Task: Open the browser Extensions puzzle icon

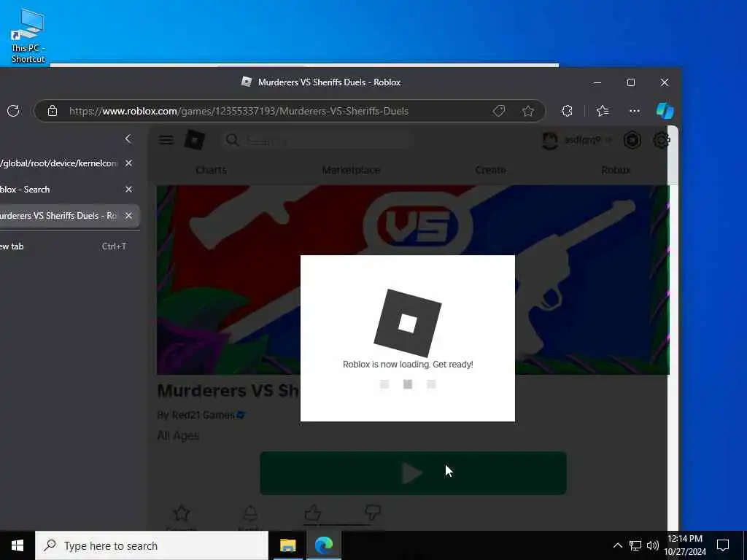Action: point(567,111)
